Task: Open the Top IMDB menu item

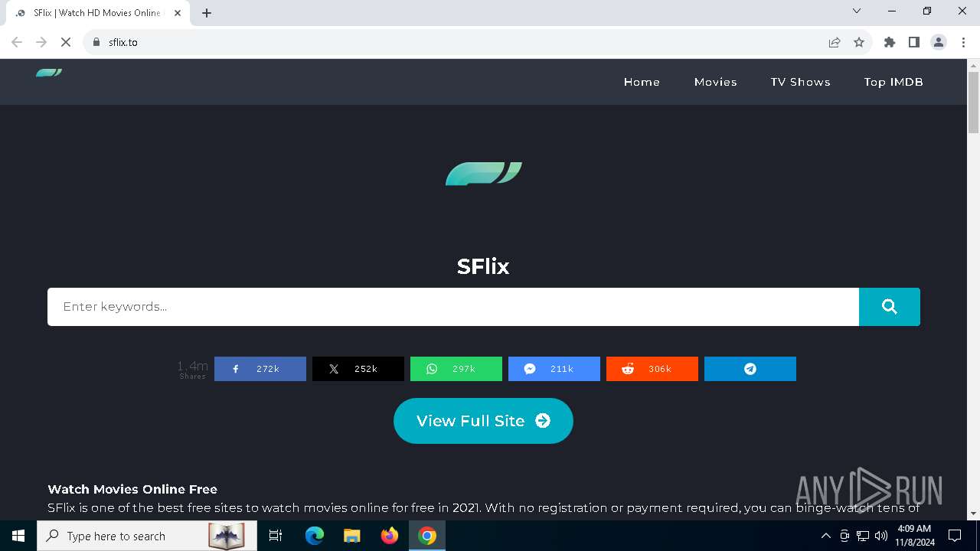Action: coord(893,82)
